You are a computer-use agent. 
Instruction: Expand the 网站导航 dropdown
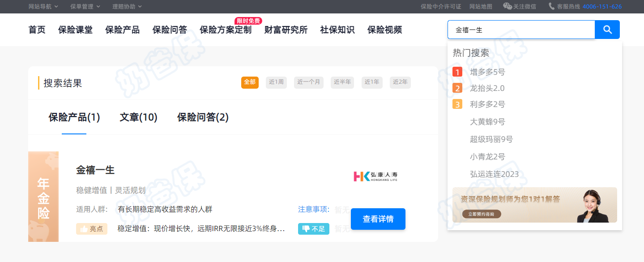(43, 7)
